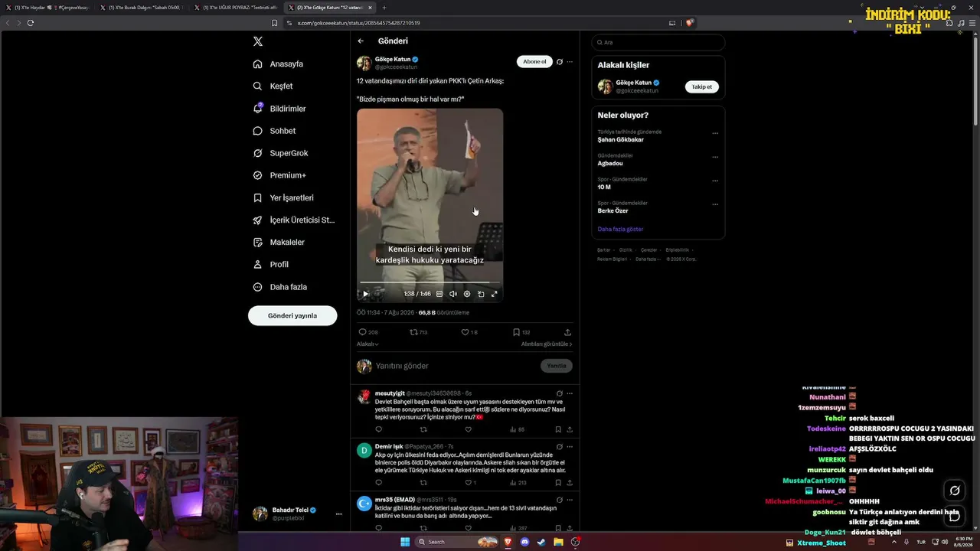The height and width of the screenshot is (551, 980).
Task: Expand the Alakalı sort dropdown
Action: click(x=367, y=344)
